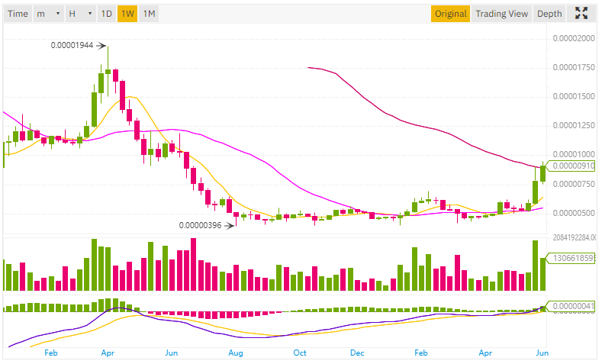This screenshot has height=364, width=602.
Task: Click the 0.00000750 price axis label
Action: click(574, 185)
